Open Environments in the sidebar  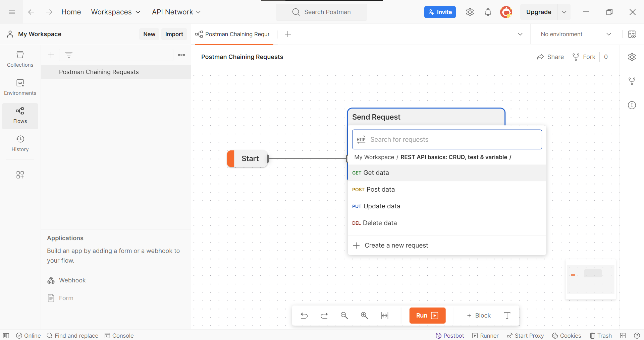[20, 87]
